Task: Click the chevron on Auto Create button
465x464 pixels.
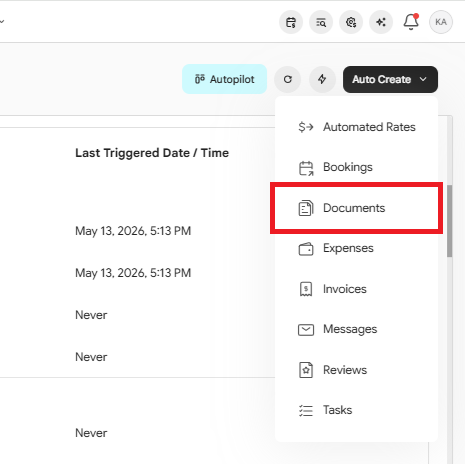Action: pyautogui.click(x=423, y=79)
